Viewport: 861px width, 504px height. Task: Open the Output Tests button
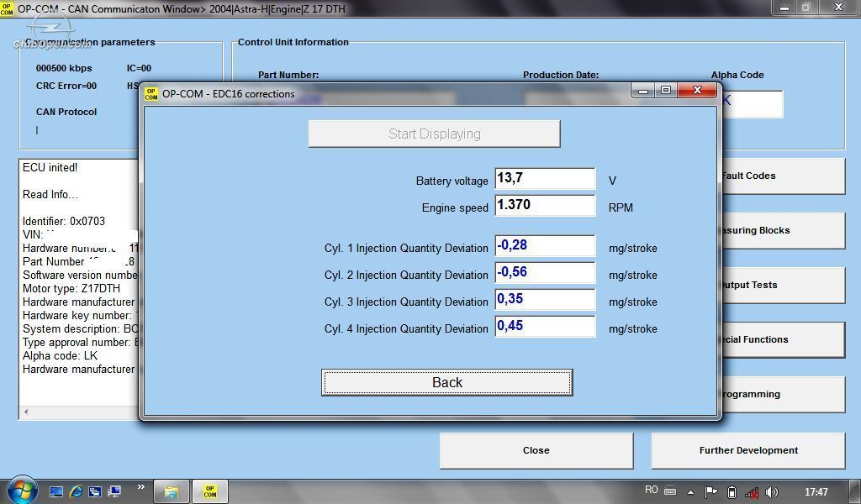(x=784, y=285)
